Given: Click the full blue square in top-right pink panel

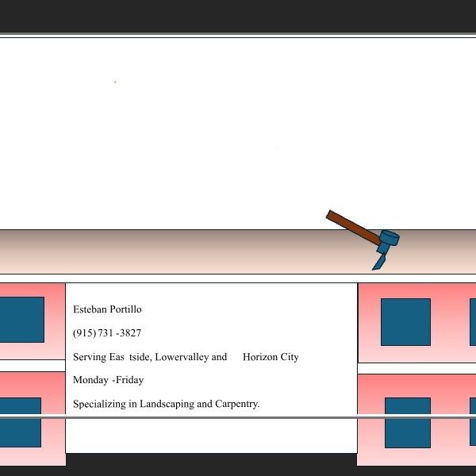Looking at the screenshot, I should [x=405, y=321].
